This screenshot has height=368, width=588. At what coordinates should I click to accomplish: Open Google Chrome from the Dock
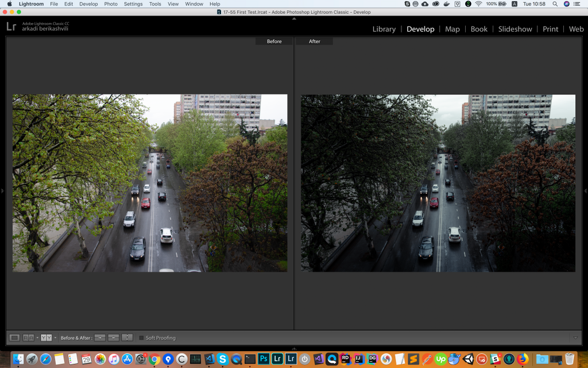(154, 359)
